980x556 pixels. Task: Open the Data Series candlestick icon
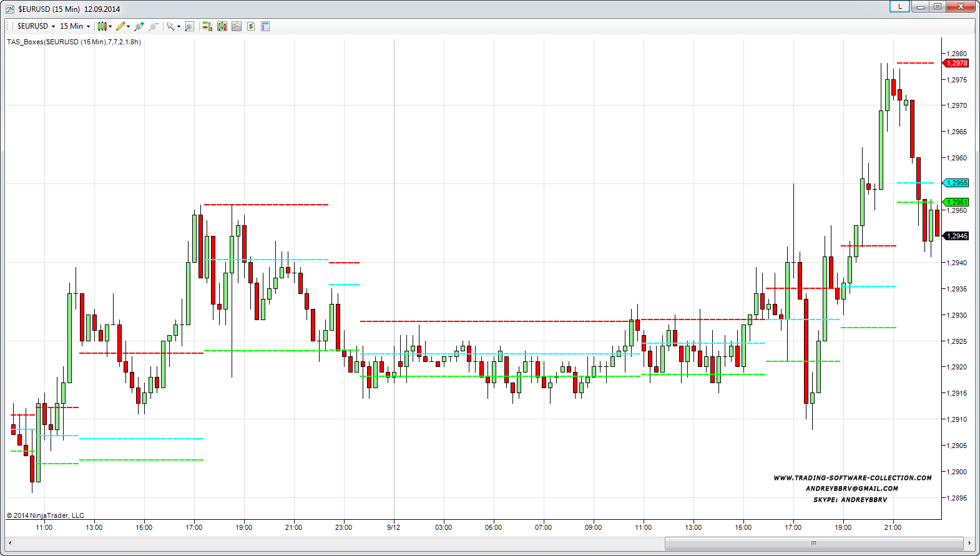click(222, 26)
